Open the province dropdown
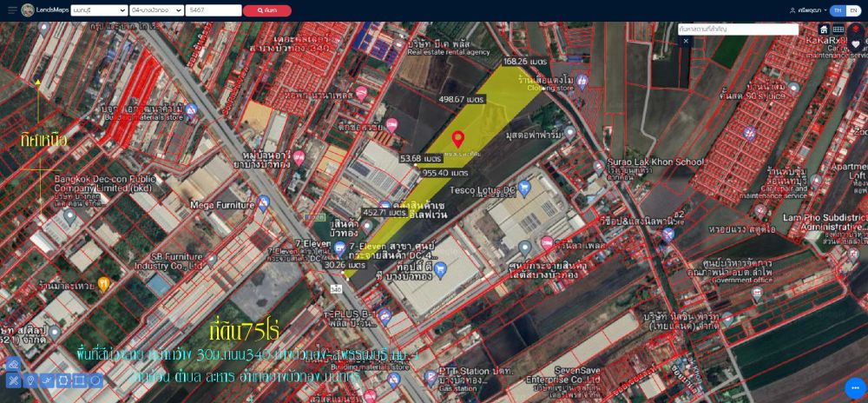 [x=98, y=10]
